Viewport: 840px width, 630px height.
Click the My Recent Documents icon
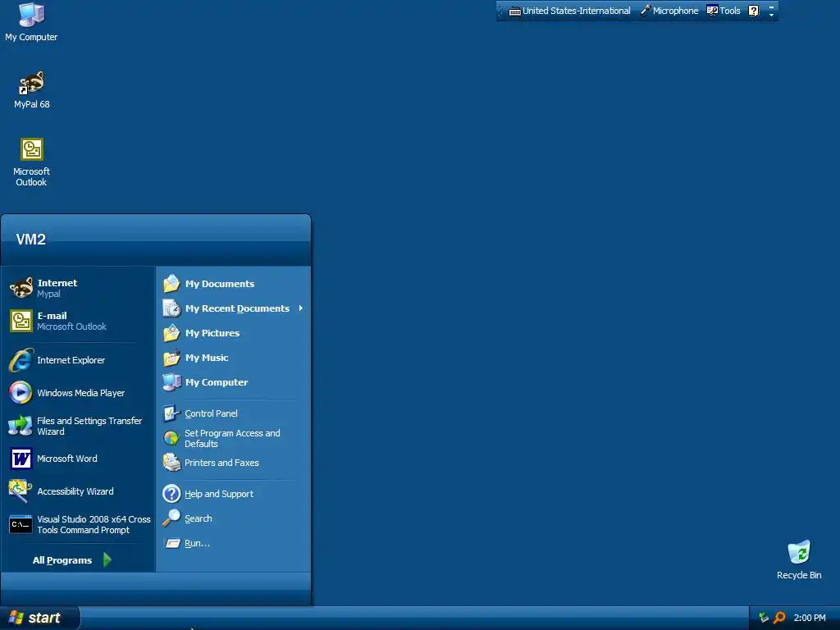[x=171, y=308]
